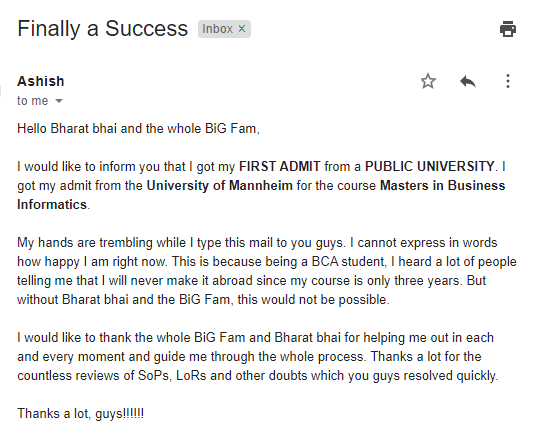Click the sender name Ashish
The height and width of the screenshot is (433, 534).
pyautogui.click(x=41, y=81)
